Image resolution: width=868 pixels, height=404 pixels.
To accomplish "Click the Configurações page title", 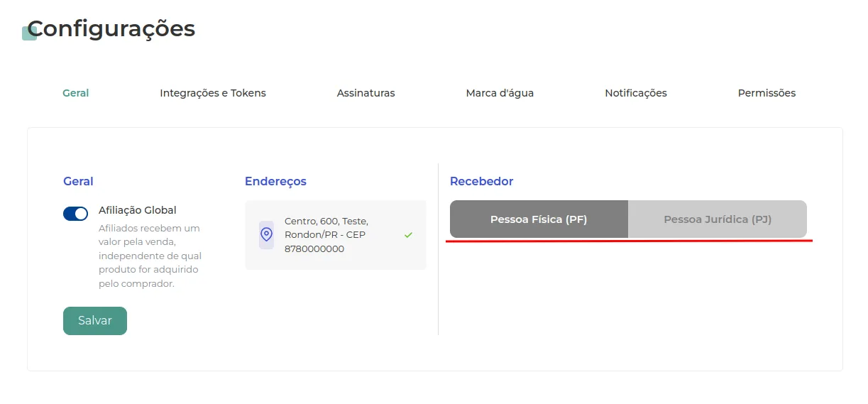I will click(111, 29).
